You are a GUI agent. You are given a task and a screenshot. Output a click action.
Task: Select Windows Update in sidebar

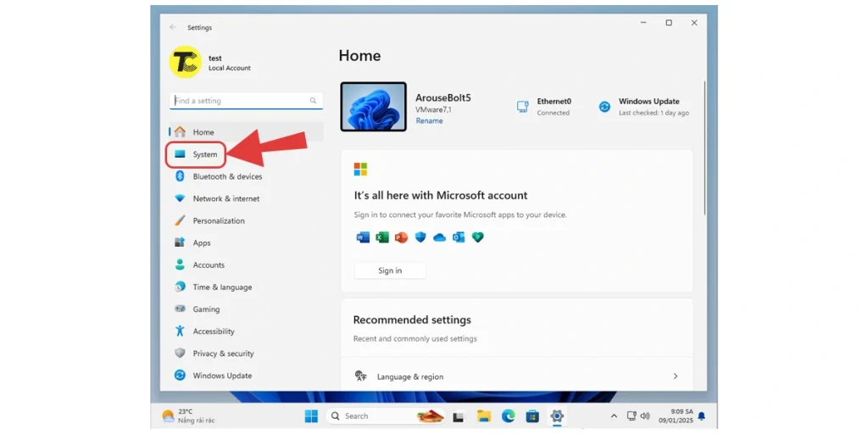tap(221, 376)
